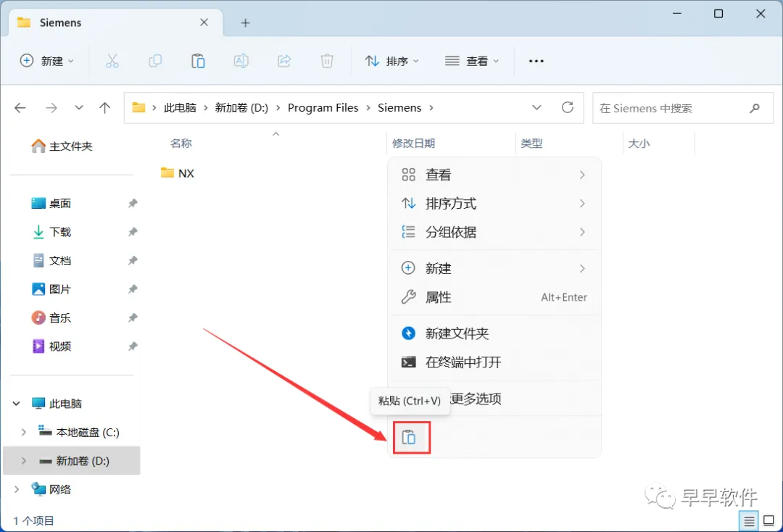Sort by the 大小 column header
The image size is (783, 532).
[639, 144]
